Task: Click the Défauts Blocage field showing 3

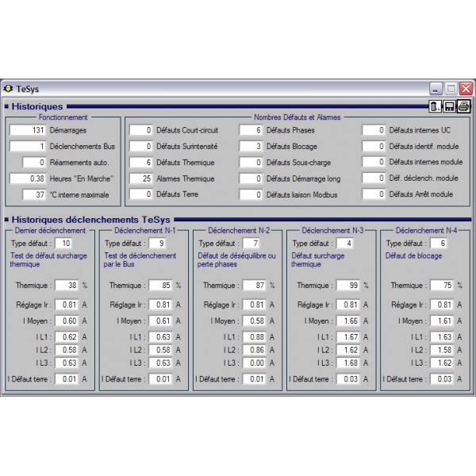Action: coord(251,146)
